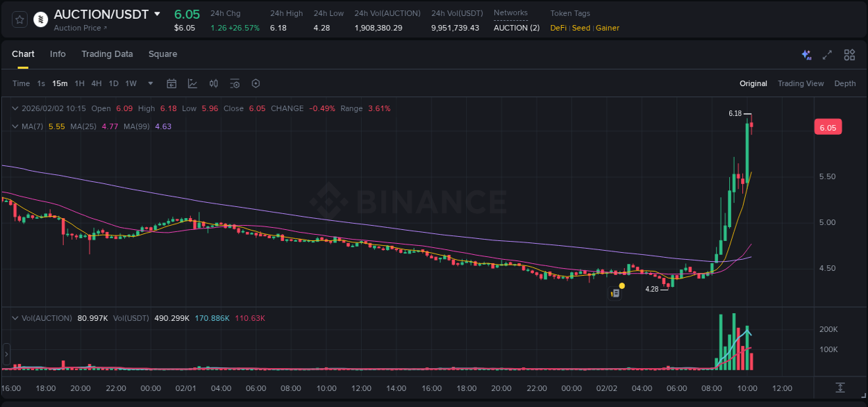Collapse the OHLC info row chevron

click(15, 108)
